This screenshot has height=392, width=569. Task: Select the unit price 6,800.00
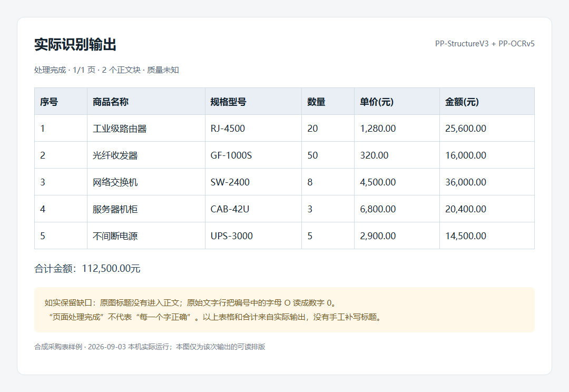pyautogui.click(x=397, y=209)
